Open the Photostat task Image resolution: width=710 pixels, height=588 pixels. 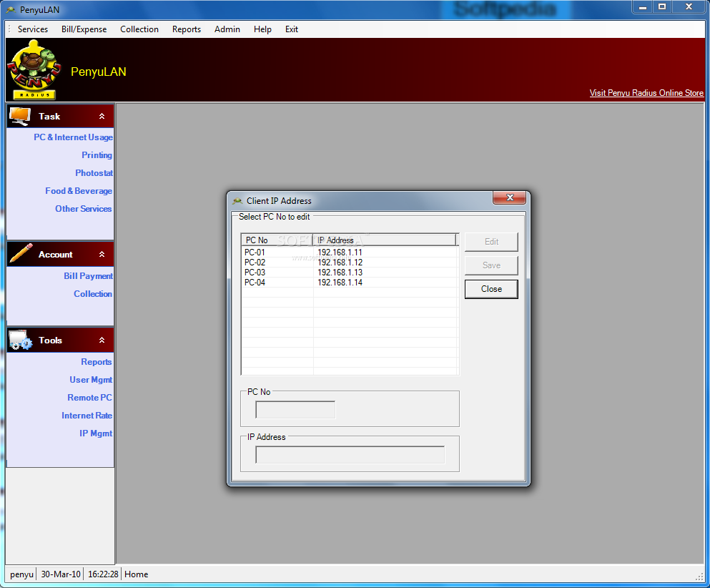(94, 173)
